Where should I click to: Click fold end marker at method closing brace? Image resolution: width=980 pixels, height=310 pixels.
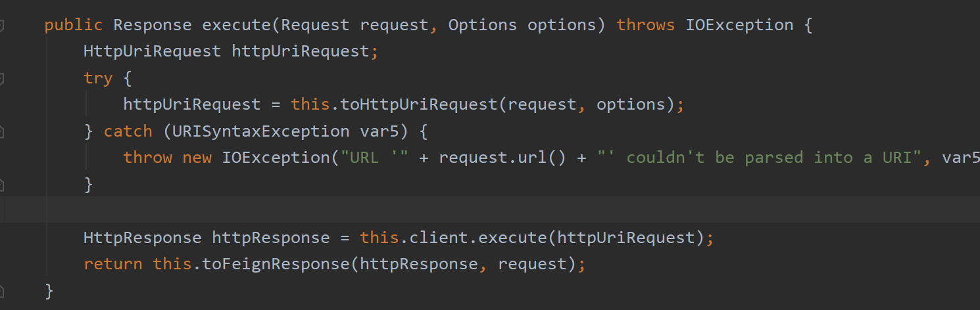[x=2, y=290]
